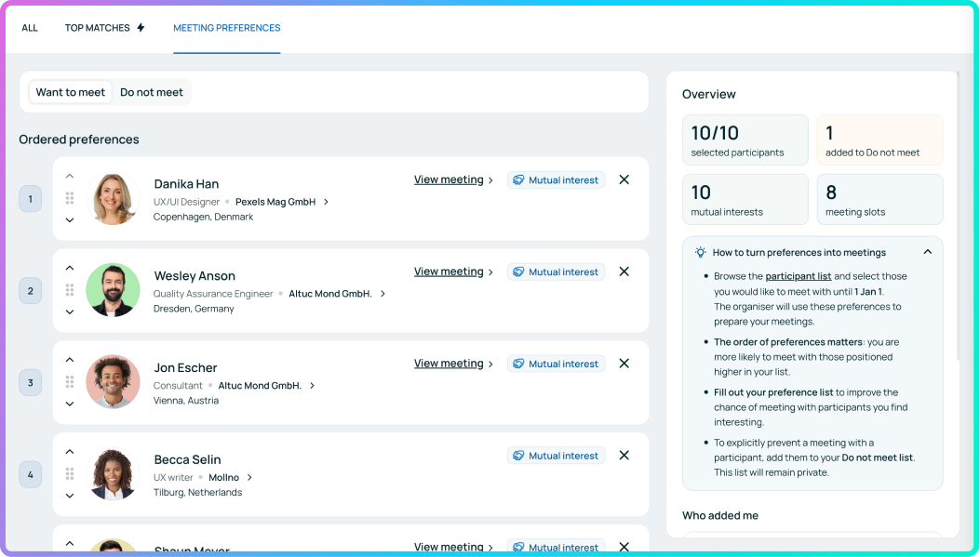Select the Want to meet toggle
Image resolution: width=980 pixels, height=557 pixels.
coord(71,92)
